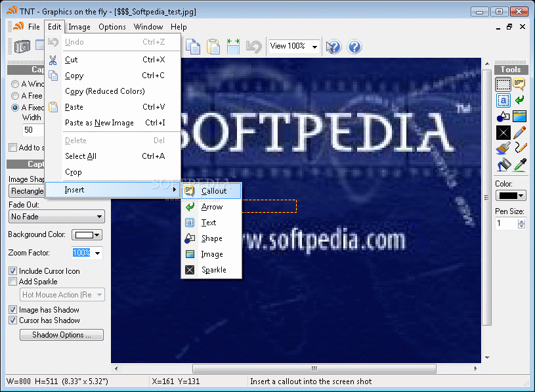Click the camera capture toolbar icon
This screenshot has width=535, height=392.
tap(22, 47)
